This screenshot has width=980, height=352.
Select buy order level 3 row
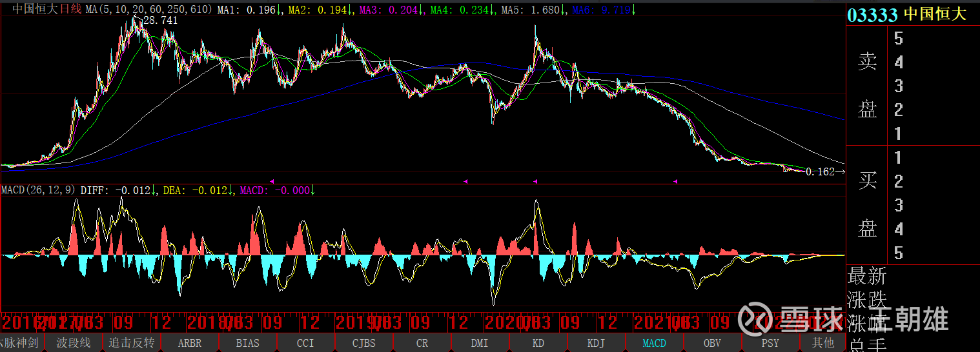tap(934, 206)
